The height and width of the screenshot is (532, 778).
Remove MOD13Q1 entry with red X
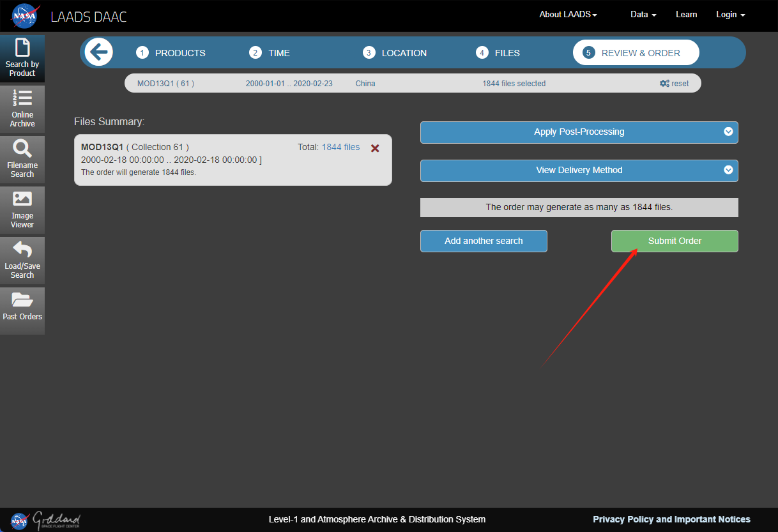tap(376, 148)
